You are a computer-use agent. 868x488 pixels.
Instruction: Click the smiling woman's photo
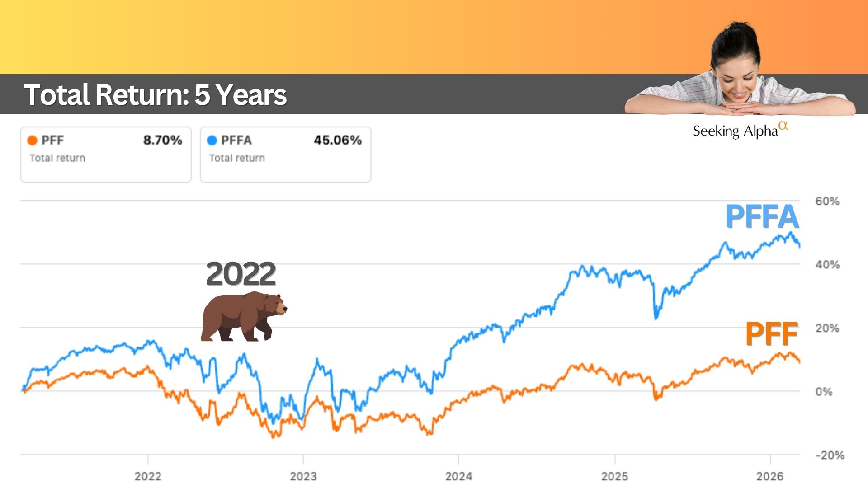tap(739, 72)
